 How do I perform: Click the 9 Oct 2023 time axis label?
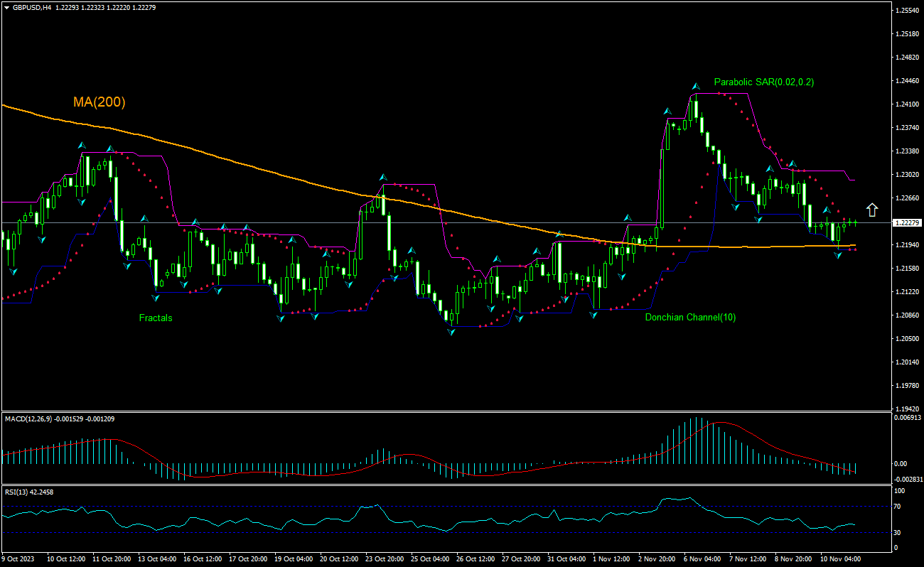(18, 559)
